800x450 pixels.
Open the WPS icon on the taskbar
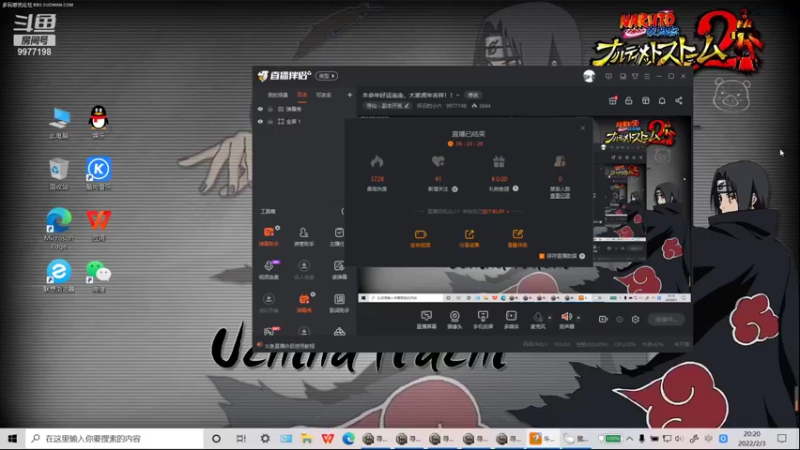(328, 439)
